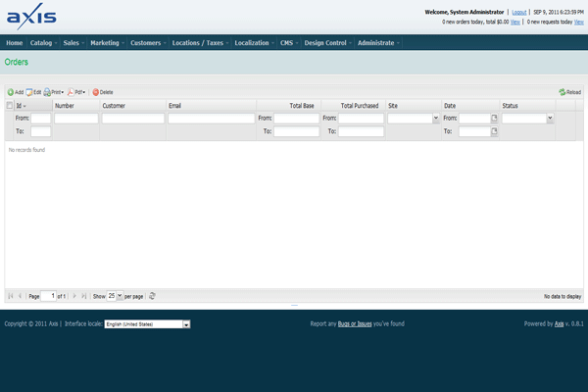Click the Customer column header
This screenshot has height=392, width=588.
tap(132, 106)
